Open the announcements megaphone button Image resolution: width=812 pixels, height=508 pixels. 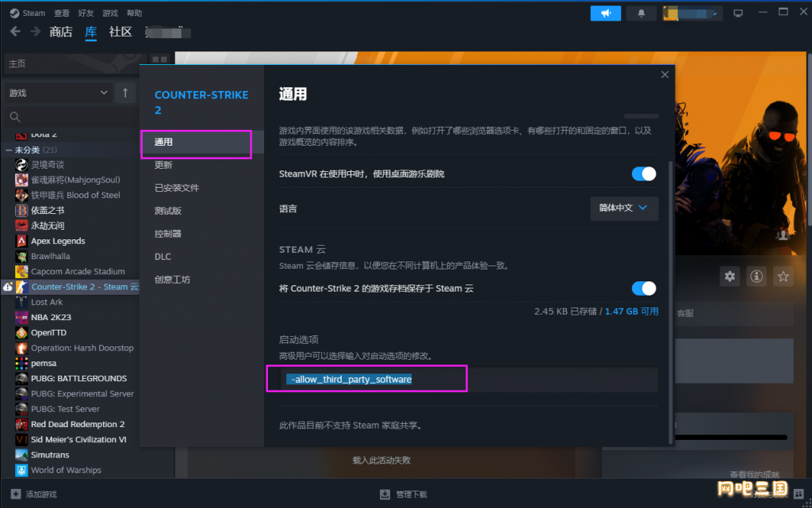pyautogui.click(x=605, y=13)
